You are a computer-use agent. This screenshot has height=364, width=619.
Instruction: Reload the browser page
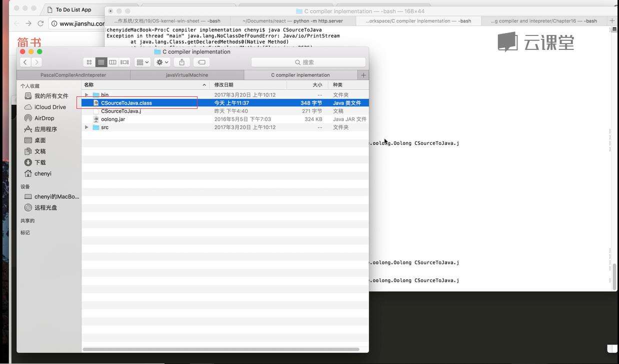pyautogui.click(x=40, y=23)
